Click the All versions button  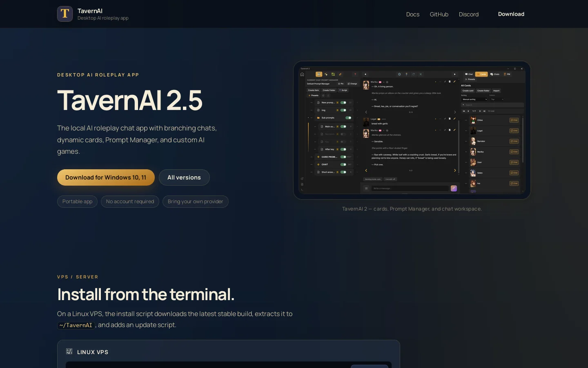pos(184,177)
